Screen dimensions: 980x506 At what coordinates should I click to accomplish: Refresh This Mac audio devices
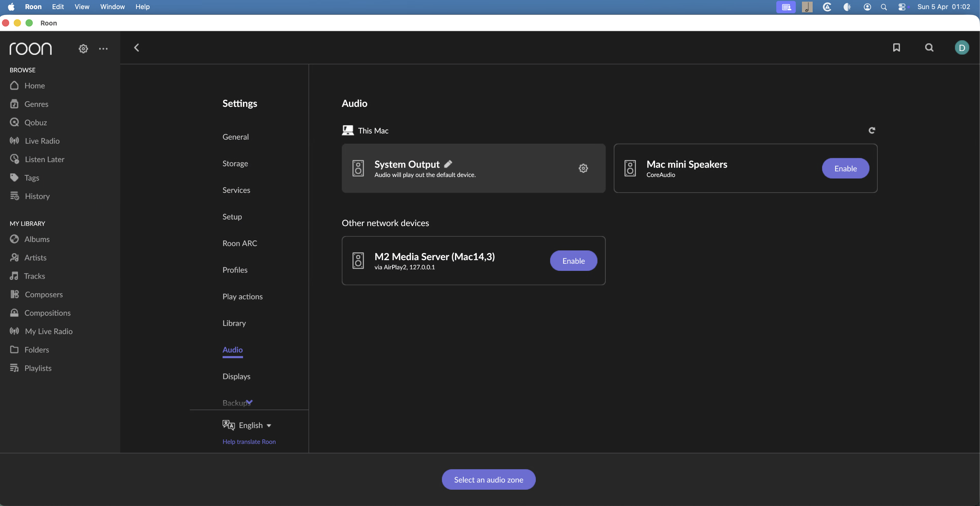(x=871, y=130)
